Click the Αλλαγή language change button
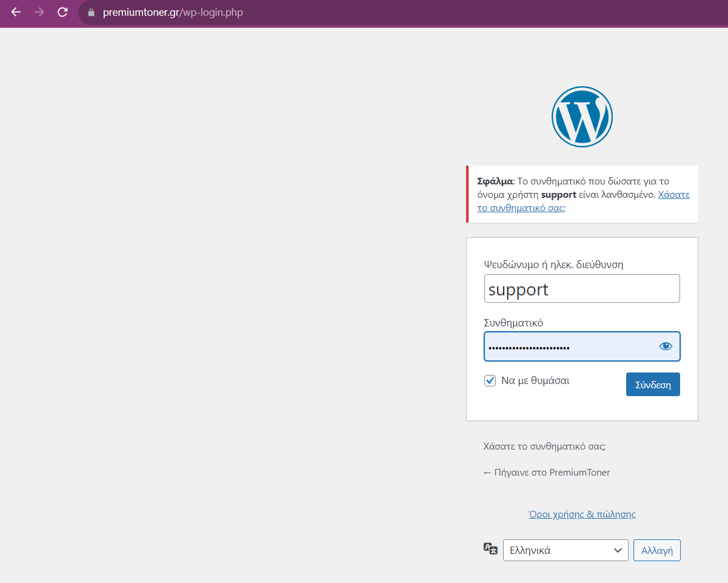Viewport: 728px width, 583px height. click(657, 551)
